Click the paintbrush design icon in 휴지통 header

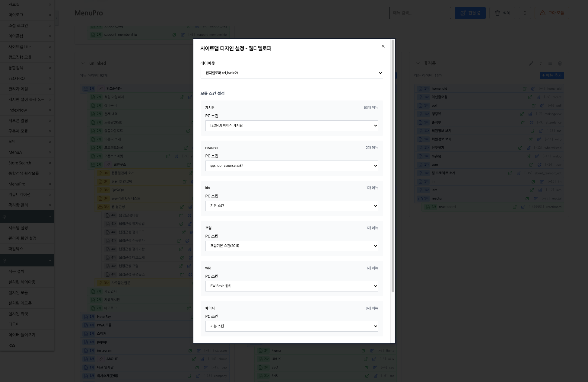pos(531,63)
